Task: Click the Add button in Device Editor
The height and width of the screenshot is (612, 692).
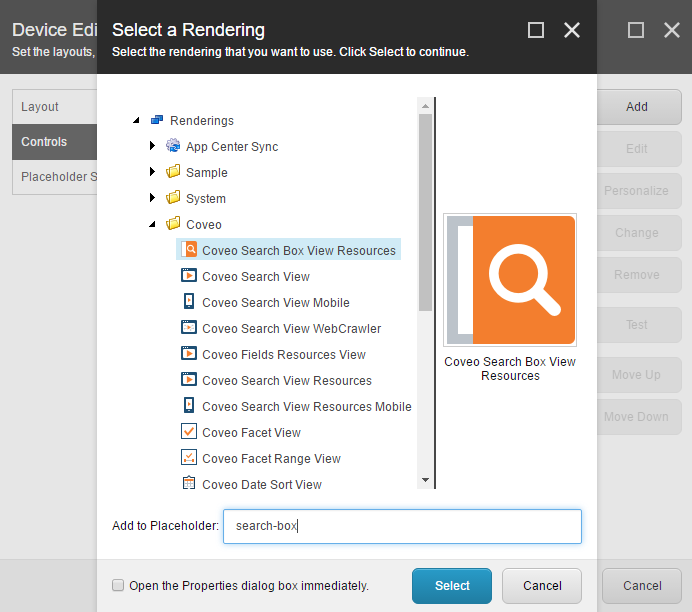Action: click(639, 107)
